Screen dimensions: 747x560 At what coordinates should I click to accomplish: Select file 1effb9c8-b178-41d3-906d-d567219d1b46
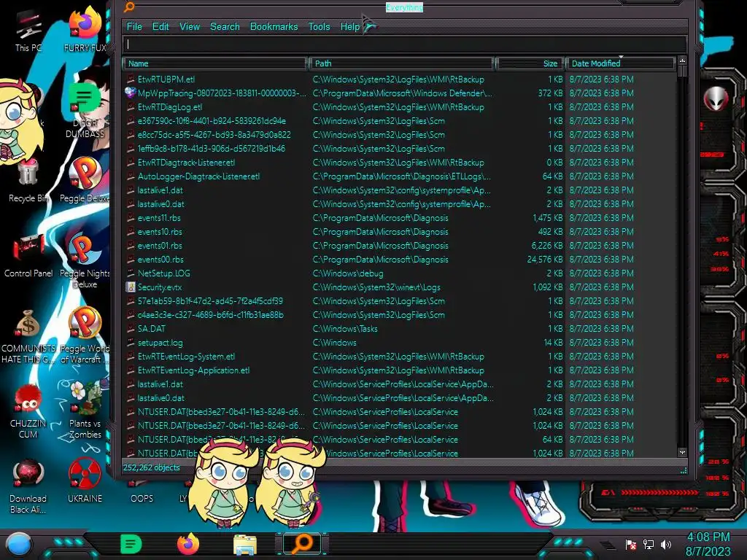[x=211, y=149]
